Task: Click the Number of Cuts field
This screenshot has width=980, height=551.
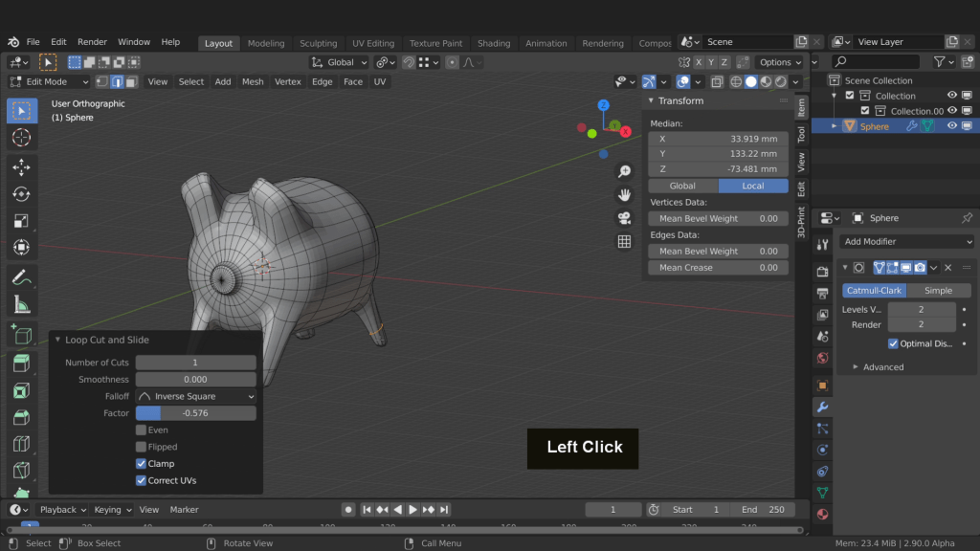Action: pos(196,363)
